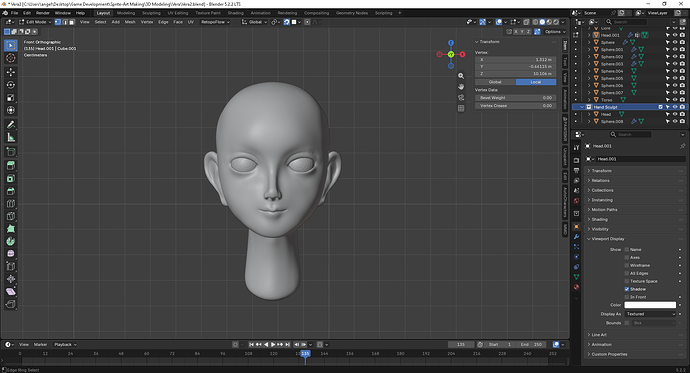This screenshot has height=373, width=690.
Task: Open the Mesh menu
Action: click(x=130, y=22)
